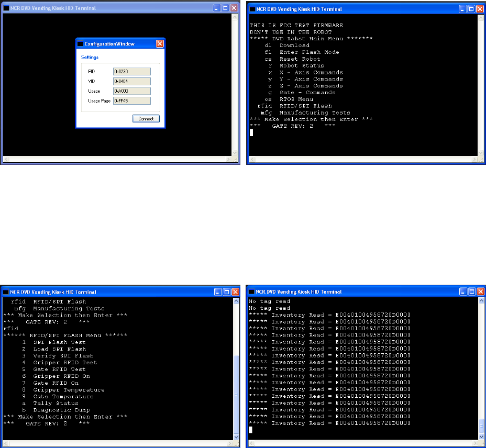This screenshot has height=448, width=486.
Task: Select the 'Z - Axis Commands' line
Action: (306, 86)
